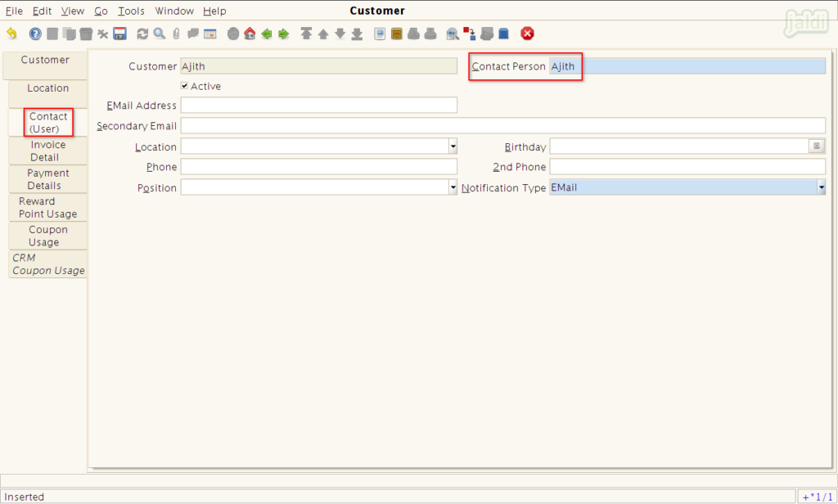Click the Zoom across icon
838x504 pixels.
pyautogui.click(x=453, y=34)
